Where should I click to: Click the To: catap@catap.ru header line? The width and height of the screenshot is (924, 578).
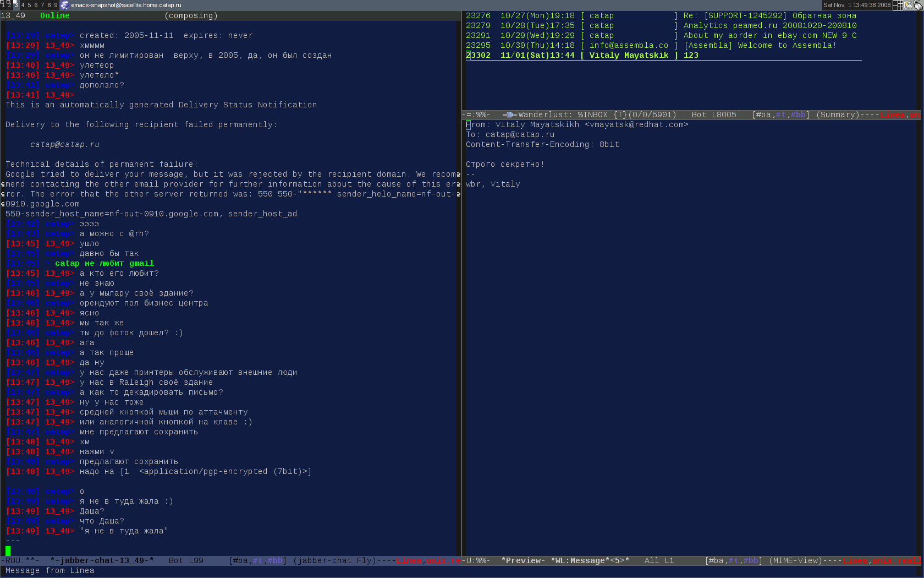pyautogui.click(x=510, y=134)
